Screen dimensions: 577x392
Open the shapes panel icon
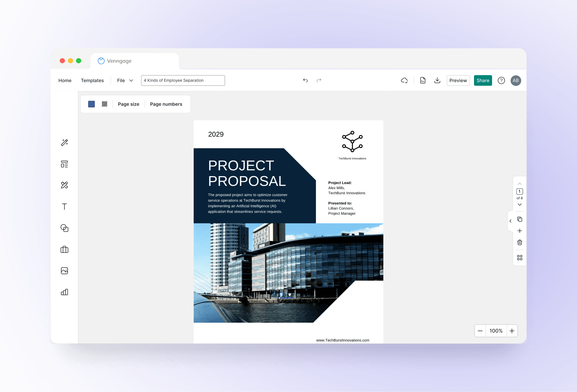[x=64, y=228]
